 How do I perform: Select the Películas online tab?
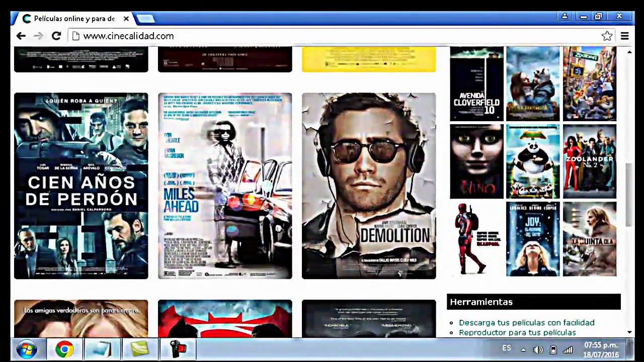[75, 19]
